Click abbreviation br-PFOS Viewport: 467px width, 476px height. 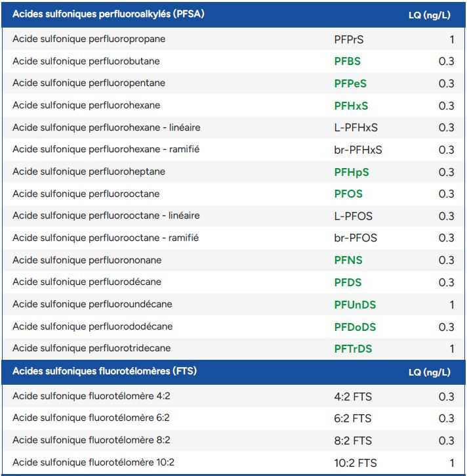[x=355, y=238]
